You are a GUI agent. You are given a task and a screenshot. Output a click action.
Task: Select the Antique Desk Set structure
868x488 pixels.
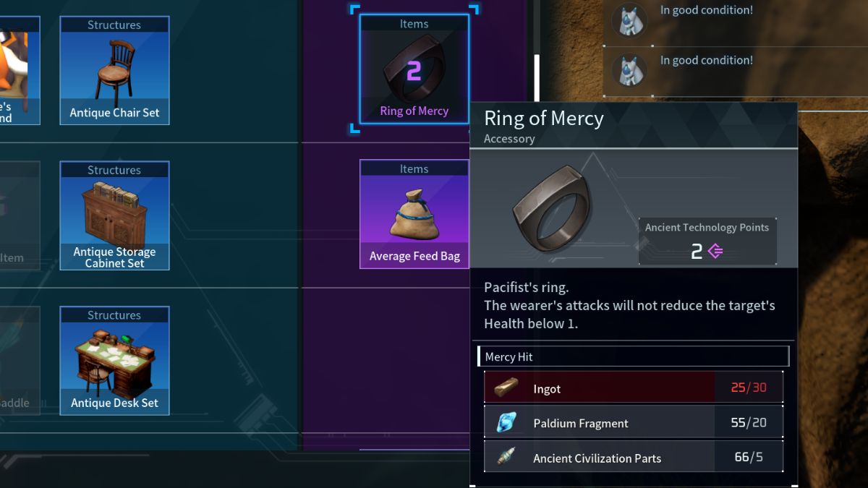(114, 361)
